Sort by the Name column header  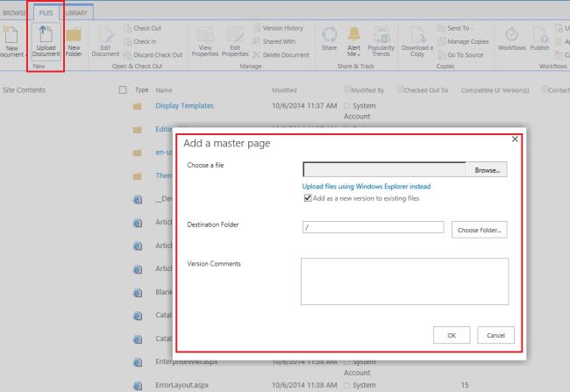164,89
